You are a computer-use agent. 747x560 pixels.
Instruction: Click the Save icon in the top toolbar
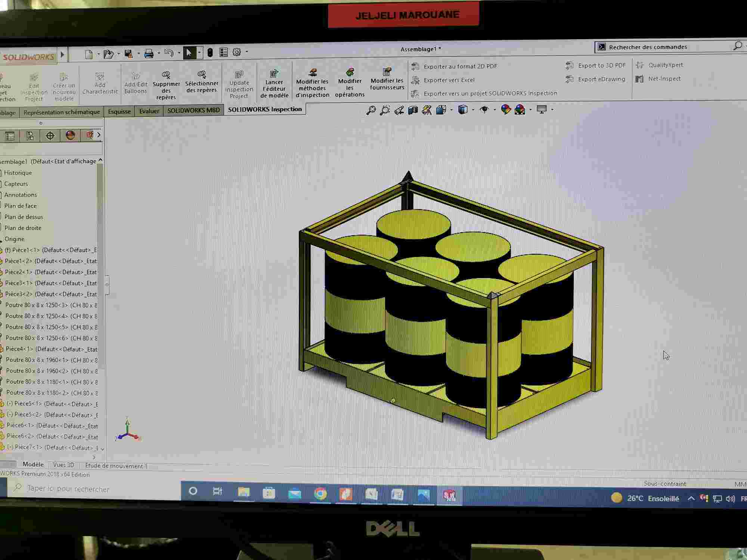click(128, 54)
